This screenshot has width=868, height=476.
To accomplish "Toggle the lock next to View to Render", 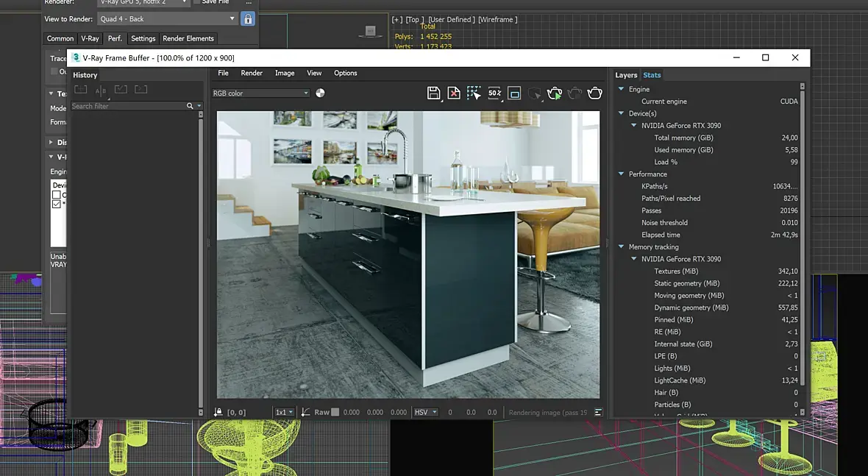I will 248,19.
